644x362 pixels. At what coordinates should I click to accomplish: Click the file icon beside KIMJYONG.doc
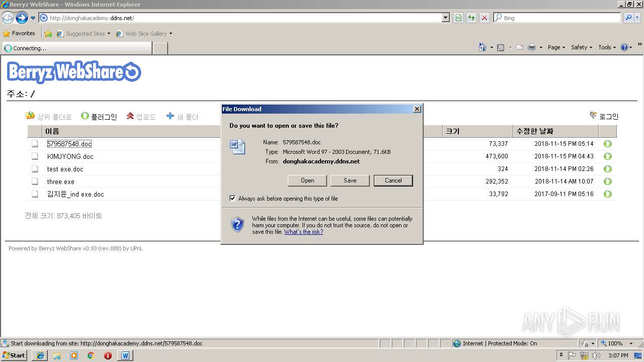click(35, 156)
